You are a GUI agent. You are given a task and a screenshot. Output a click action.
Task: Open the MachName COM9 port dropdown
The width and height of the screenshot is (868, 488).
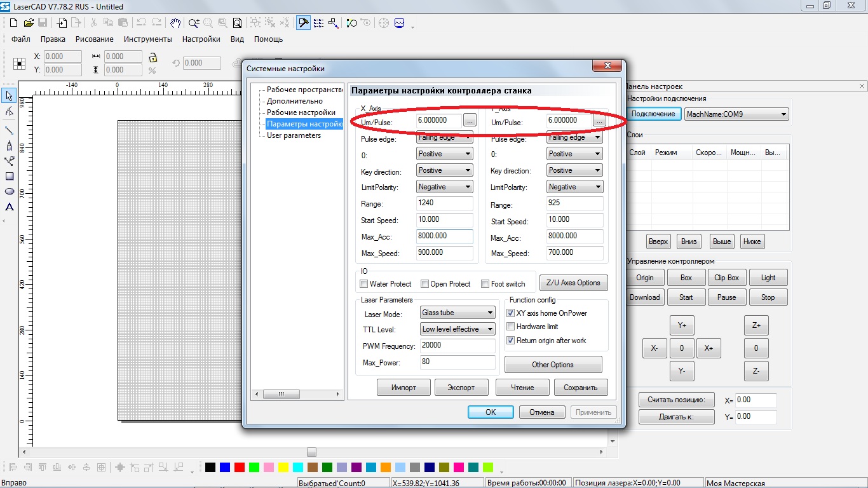click(x=736, y=114)
